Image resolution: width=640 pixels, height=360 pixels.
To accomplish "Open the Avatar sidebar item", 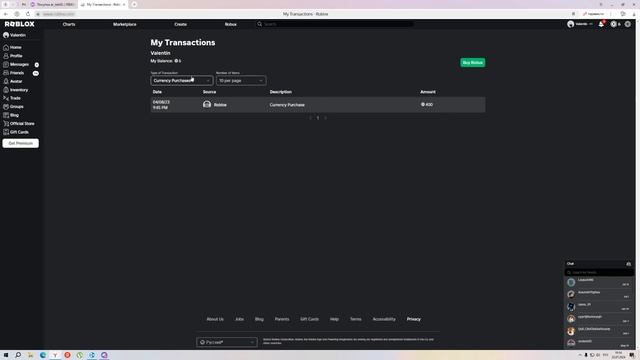I will 13,81.
